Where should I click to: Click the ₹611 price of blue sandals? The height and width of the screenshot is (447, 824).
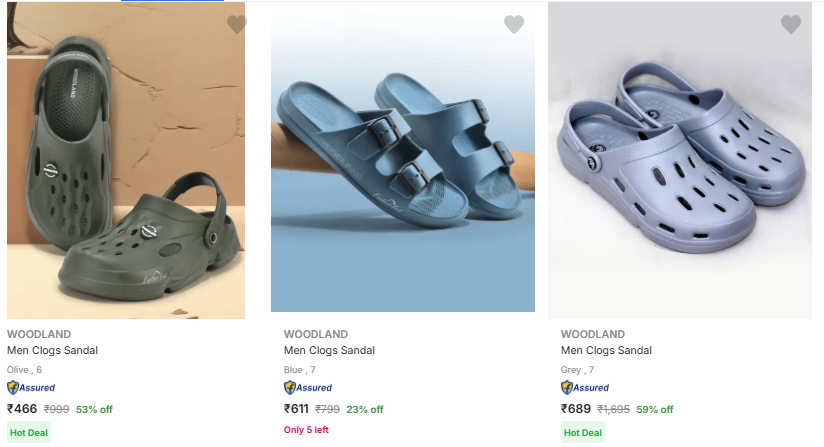tap(296, 409)
